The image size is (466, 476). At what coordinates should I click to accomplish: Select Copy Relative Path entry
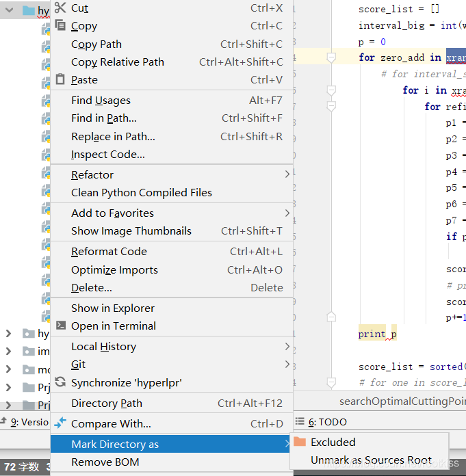[x=172, y=62]
